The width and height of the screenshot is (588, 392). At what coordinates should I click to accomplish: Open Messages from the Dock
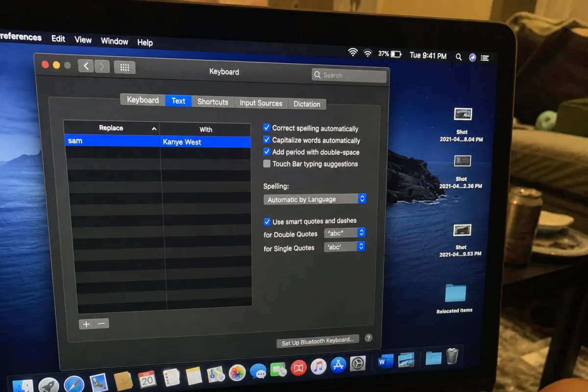click(x=258, y=371)
